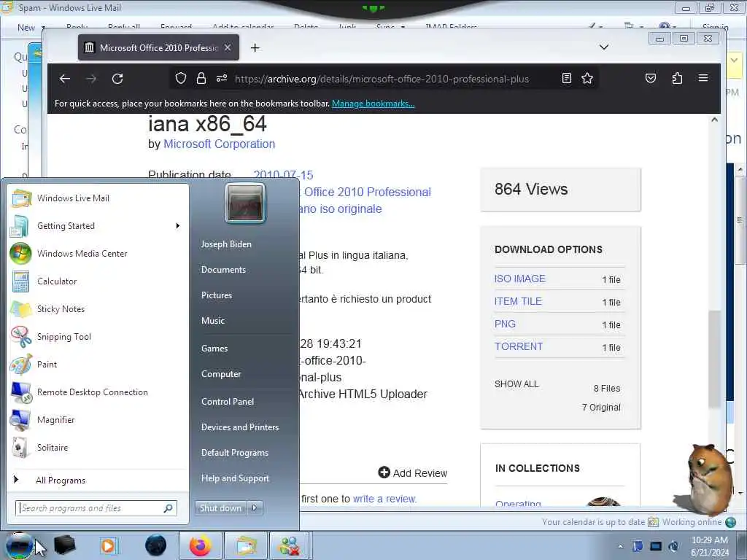This screenshot has width=747, height=560.
Task: Open Music library from Start menu
Action: point(212,321)
